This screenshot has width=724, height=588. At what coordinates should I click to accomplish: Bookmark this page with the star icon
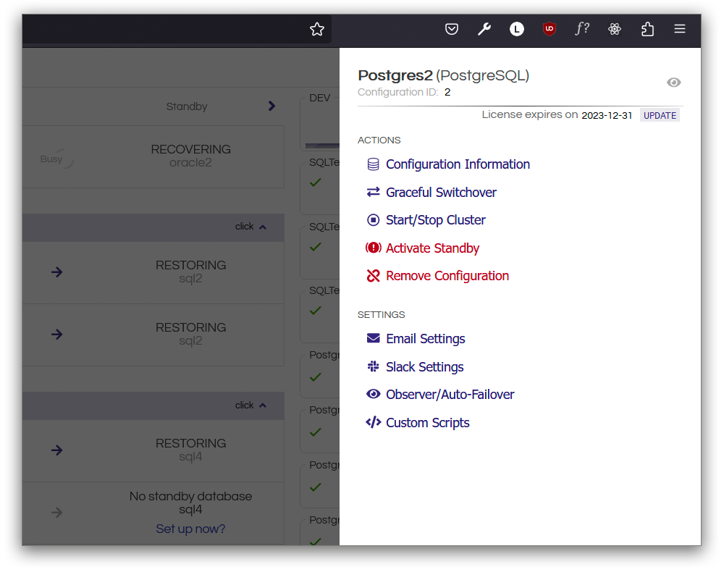[317, 29]
